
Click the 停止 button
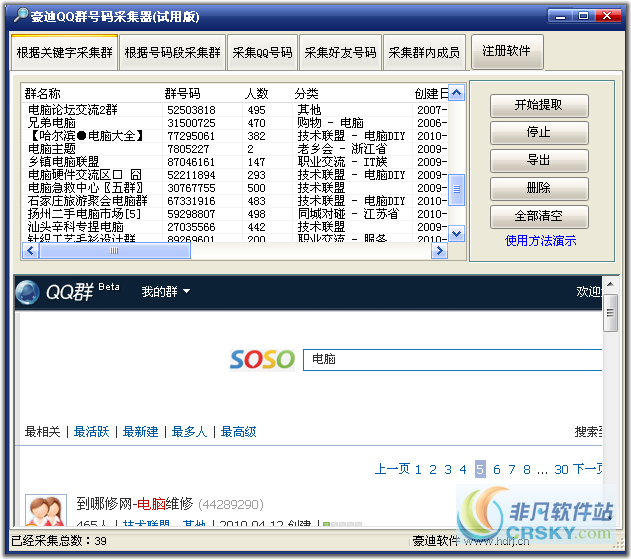pos(539,132)
